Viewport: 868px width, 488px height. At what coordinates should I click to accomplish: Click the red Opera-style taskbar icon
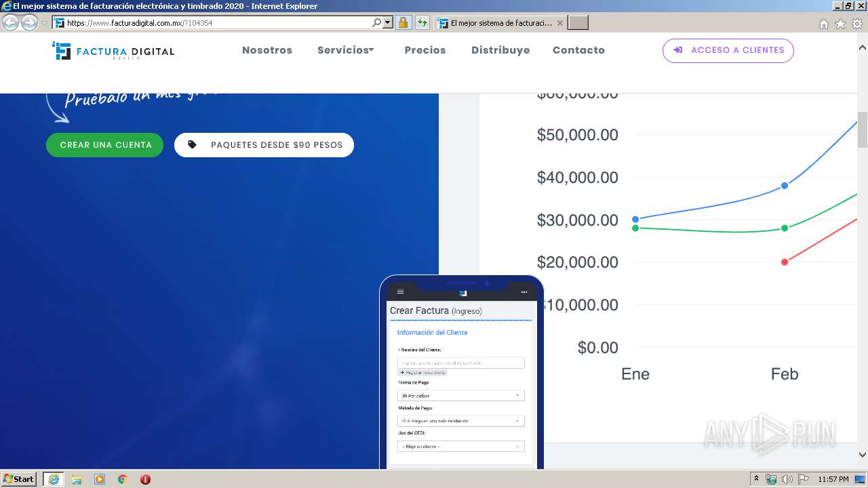coord(145,479)
